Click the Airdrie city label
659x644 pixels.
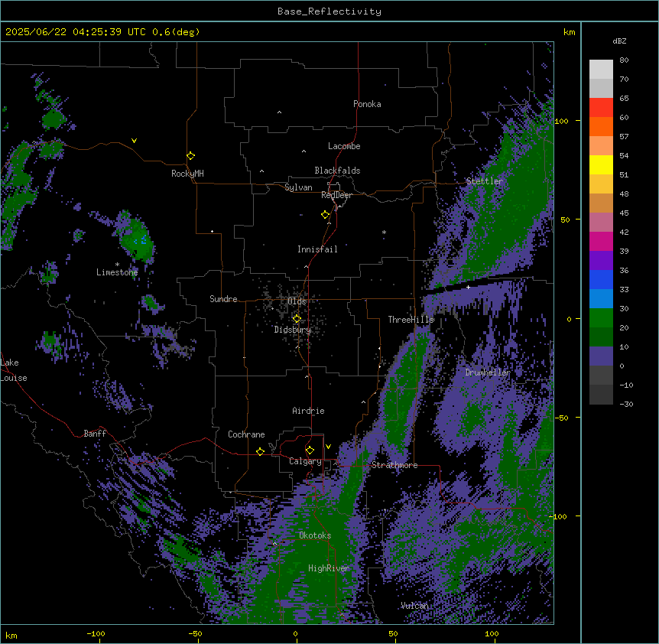308,411
